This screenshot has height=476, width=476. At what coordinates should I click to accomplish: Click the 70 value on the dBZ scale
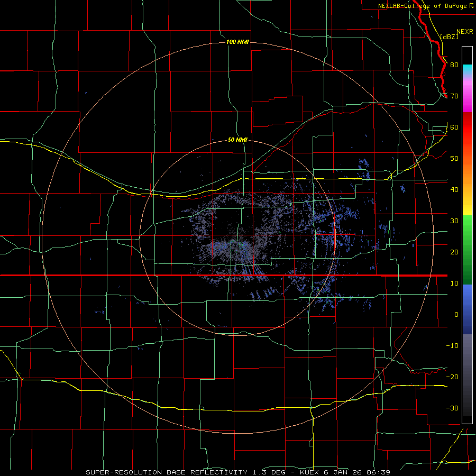pos(454,96)
